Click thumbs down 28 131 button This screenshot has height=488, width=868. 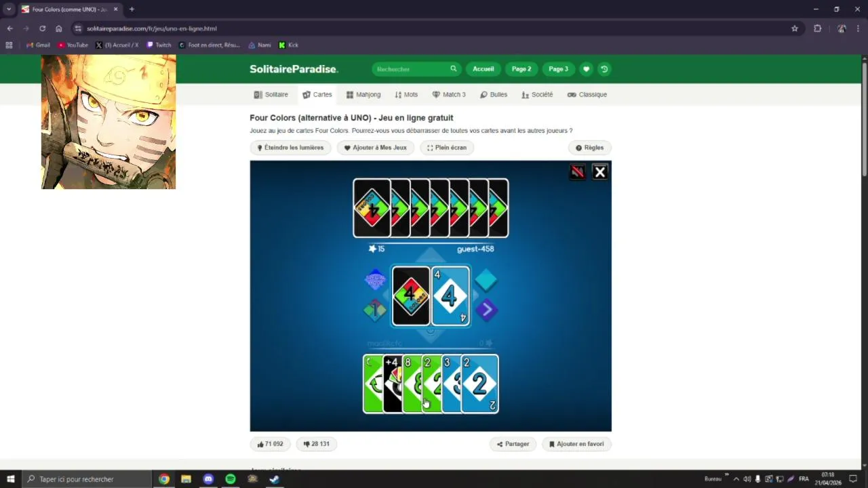click(x=316, y=444)
